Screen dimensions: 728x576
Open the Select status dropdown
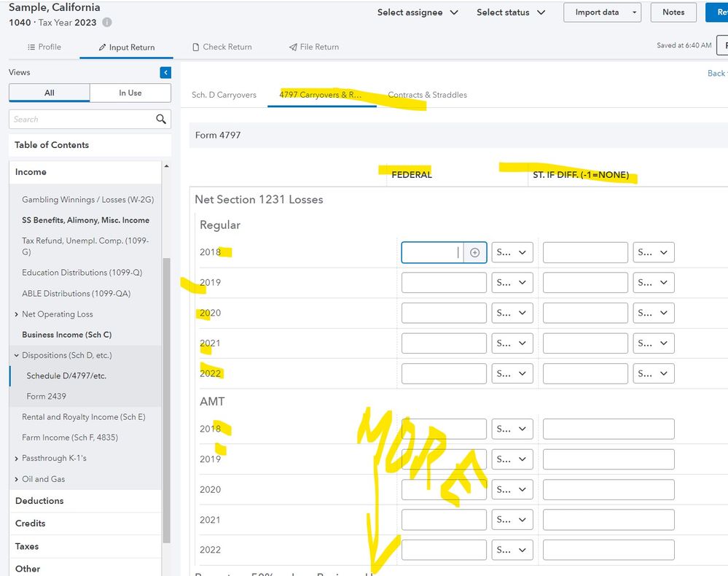[x=511, y=12]
